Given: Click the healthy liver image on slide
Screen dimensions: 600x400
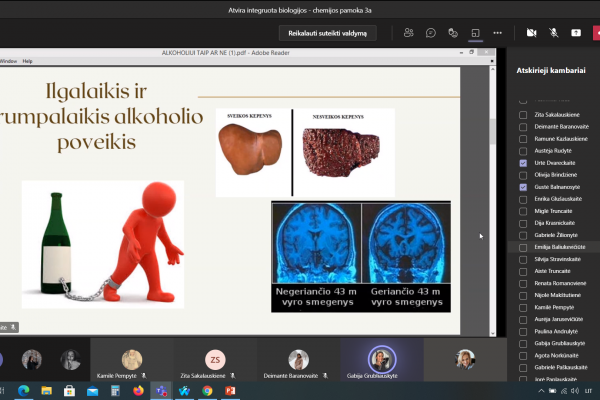Looking at the screenshot, I should 250,150.
